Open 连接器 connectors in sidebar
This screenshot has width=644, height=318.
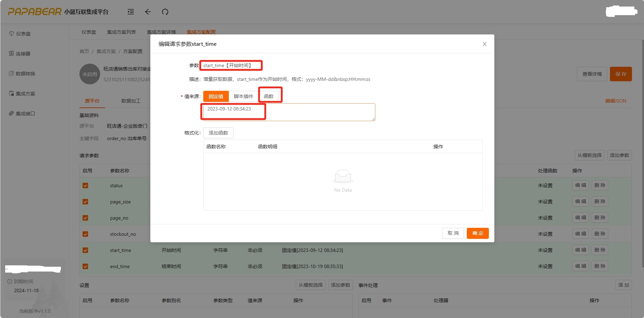(23, 54)
